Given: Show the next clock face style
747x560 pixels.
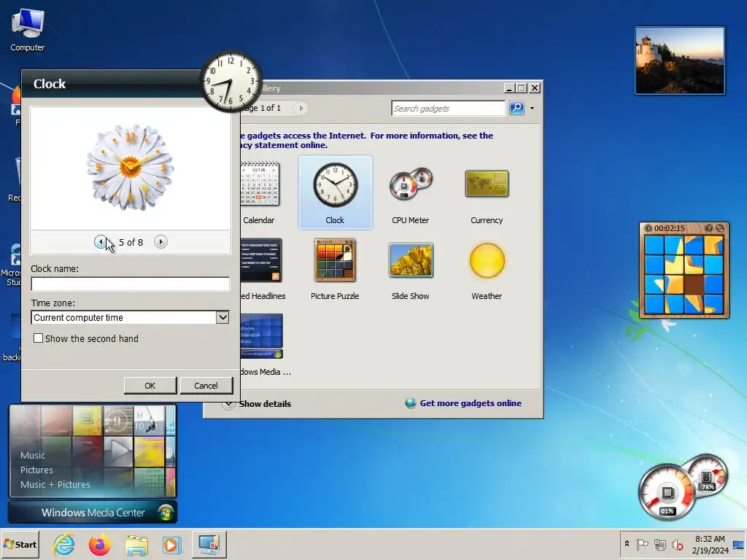Looking at the screenshot, I should pos(160,242).
